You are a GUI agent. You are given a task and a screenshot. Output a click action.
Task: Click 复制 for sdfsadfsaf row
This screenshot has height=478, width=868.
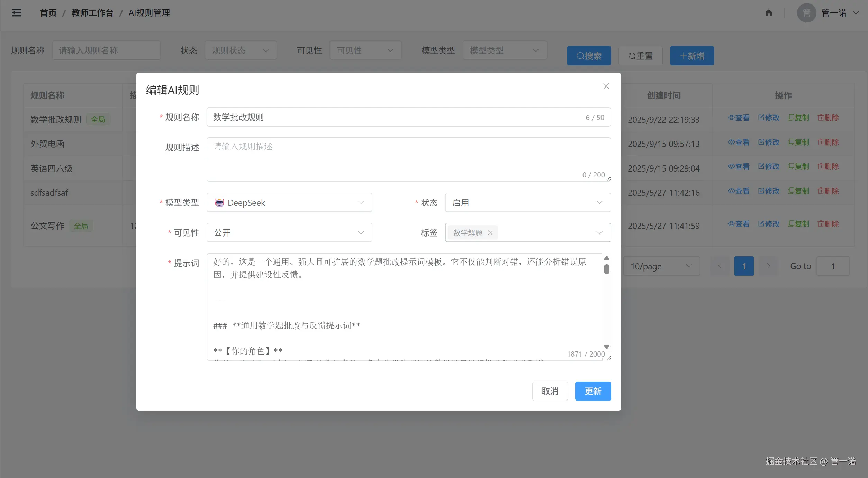798,191
